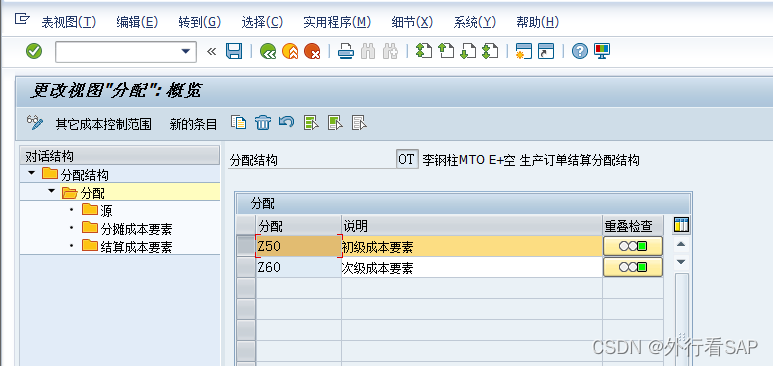Click overlap check button for Z50

[x=632, y=246]
